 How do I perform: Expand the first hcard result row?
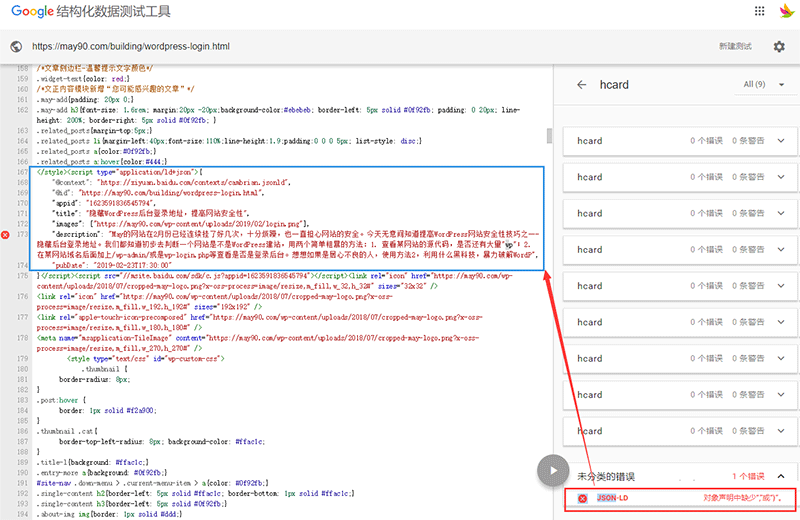pos(680,141)
